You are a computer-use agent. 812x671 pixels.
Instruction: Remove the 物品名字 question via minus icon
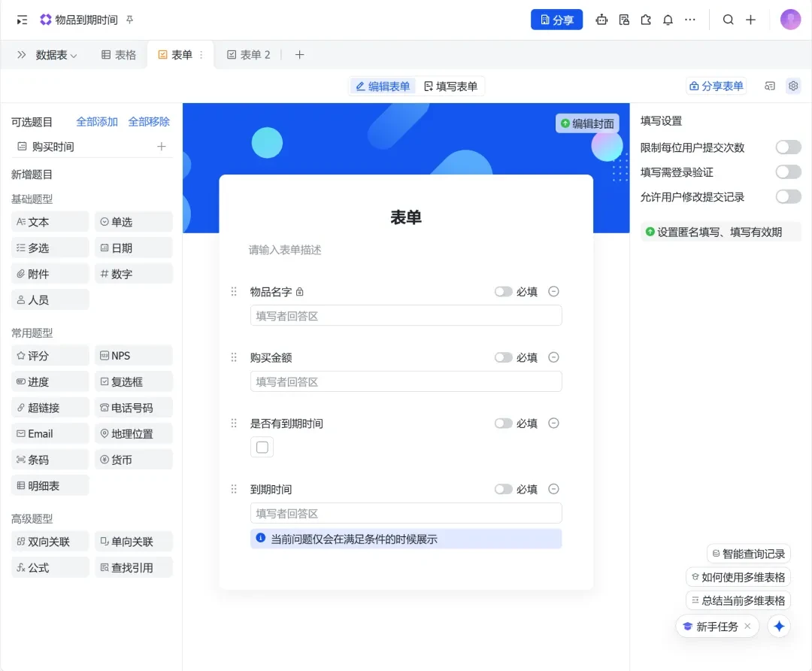click(x=553, y=291)
